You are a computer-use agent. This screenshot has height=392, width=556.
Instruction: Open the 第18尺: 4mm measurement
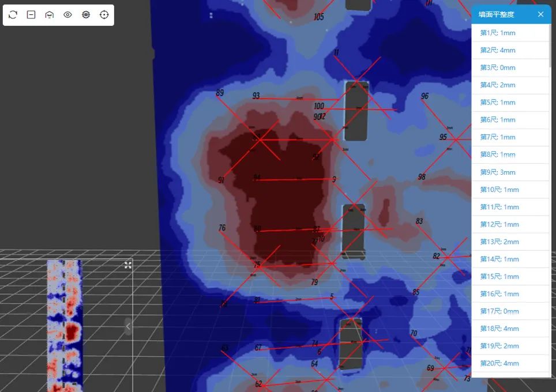click(x=499, y=329)
